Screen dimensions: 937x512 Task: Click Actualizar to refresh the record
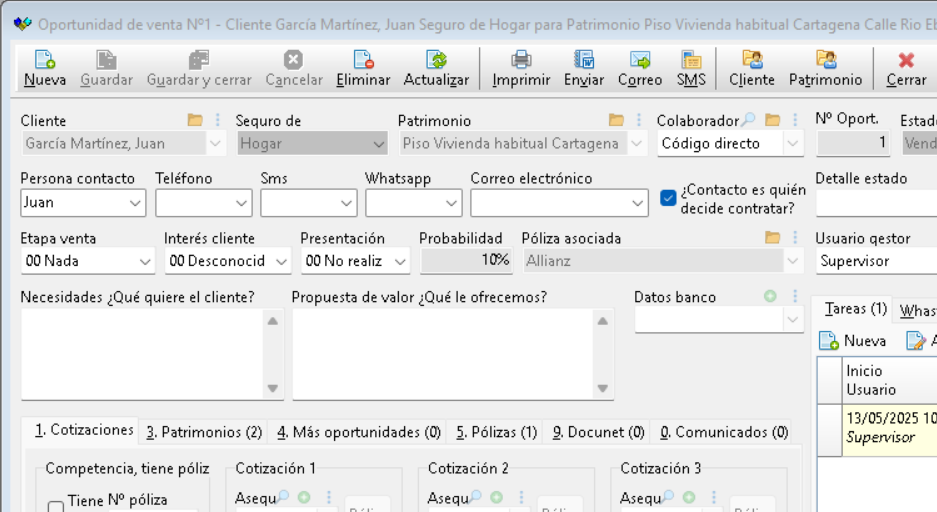tap(436, 61)
